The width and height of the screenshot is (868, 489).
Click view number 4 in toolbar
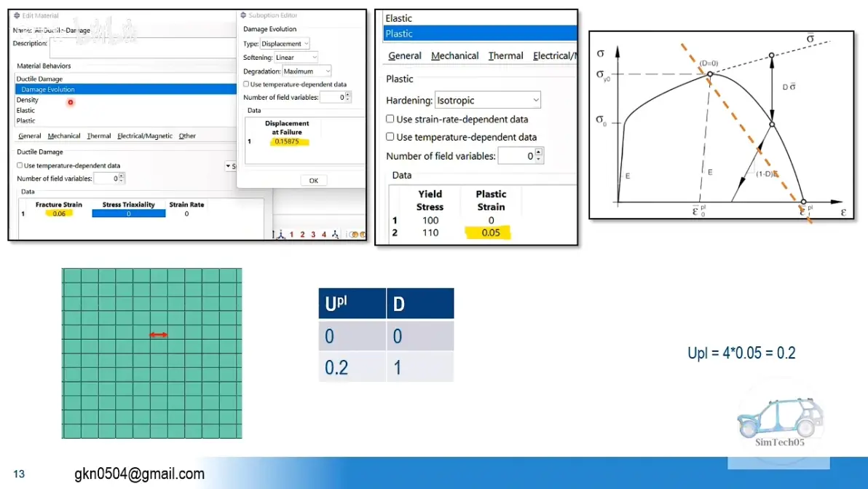click(x=324, y=235)
